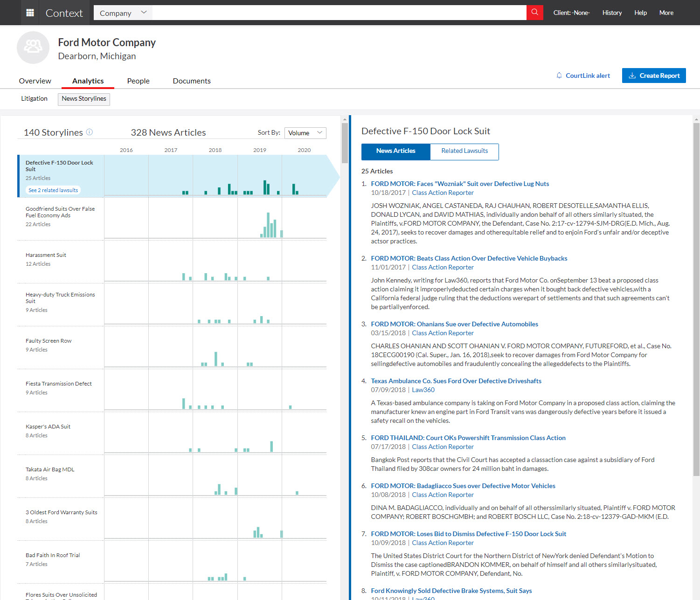Click Law360 source for 07/09/2018 article
Viewport: 700px width, 600px height.
tap(423, 390)
